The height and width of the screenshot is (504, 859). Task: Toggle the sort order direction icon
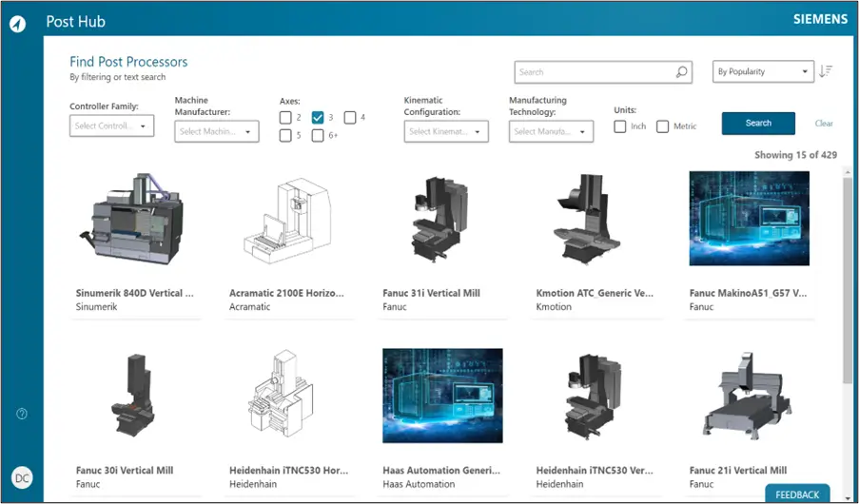click(x=826, y=71)
